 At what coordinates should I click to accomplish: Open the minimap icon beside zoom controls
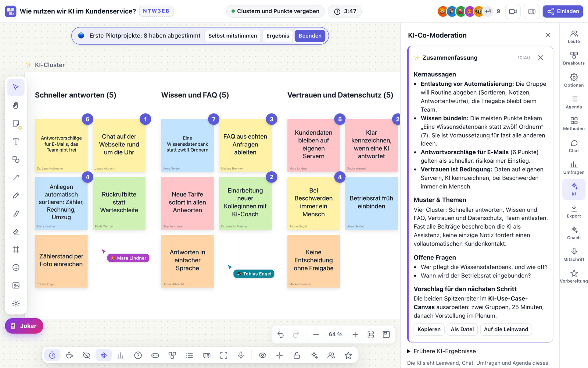(386, 335)
